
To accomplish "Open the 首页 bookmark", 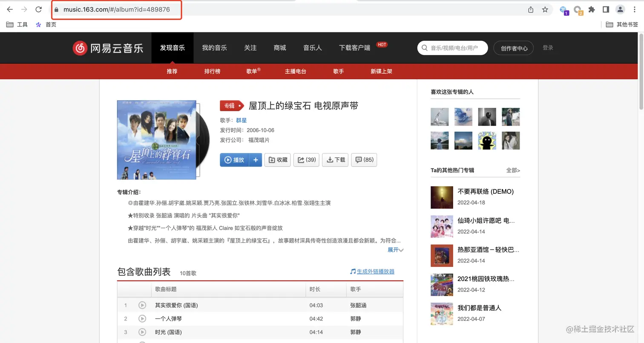I will click(46, 24).
